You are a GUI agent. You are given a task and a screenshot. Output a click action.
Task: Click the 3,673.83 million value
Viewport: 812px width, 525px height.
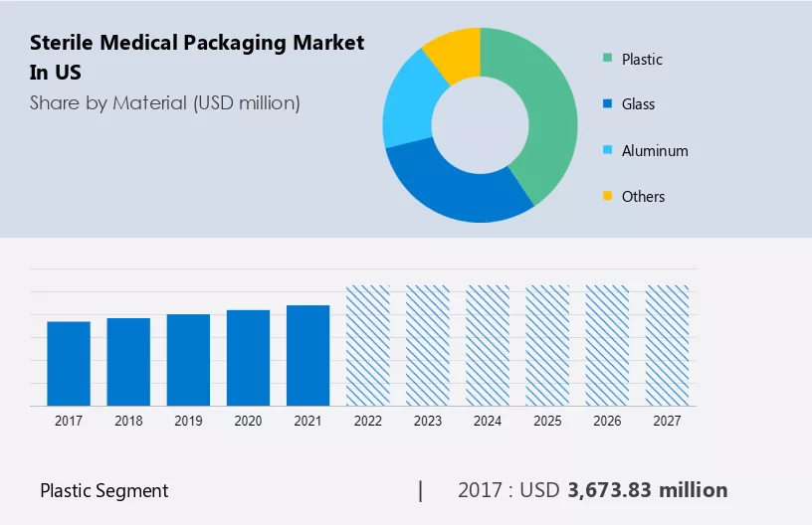[648, 490]
